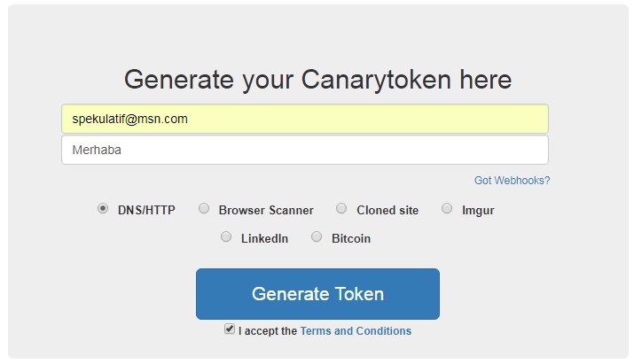Click the Browser Scanner label text

266,211
